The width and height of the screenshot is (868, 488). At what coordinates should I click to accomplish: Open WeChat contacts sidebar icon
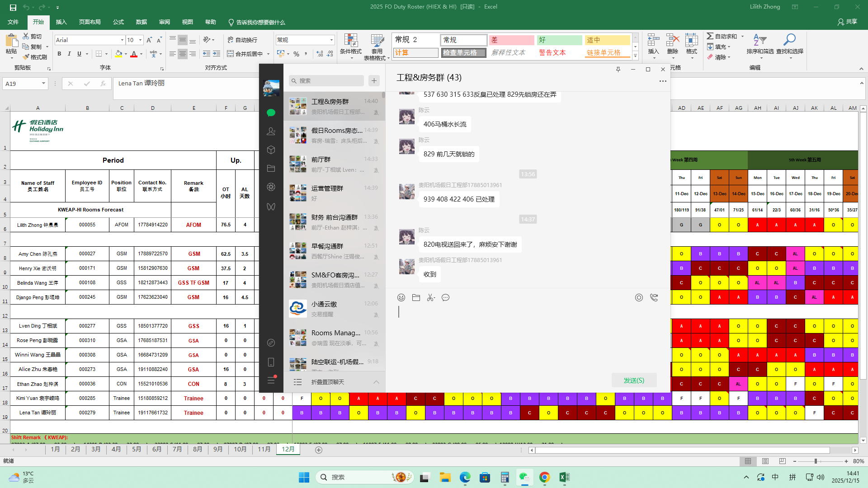271,131
